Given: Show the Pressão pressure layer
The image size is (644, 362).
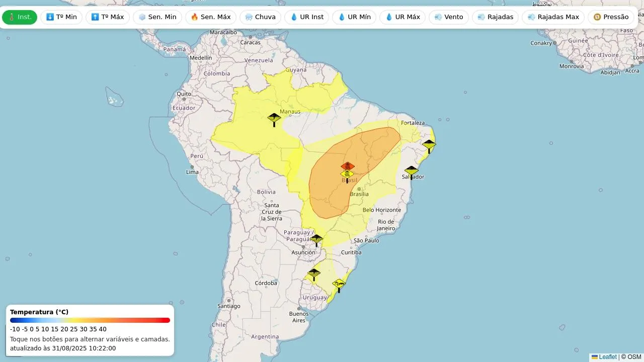Looking at the screenshot, I should click(611, 17).
